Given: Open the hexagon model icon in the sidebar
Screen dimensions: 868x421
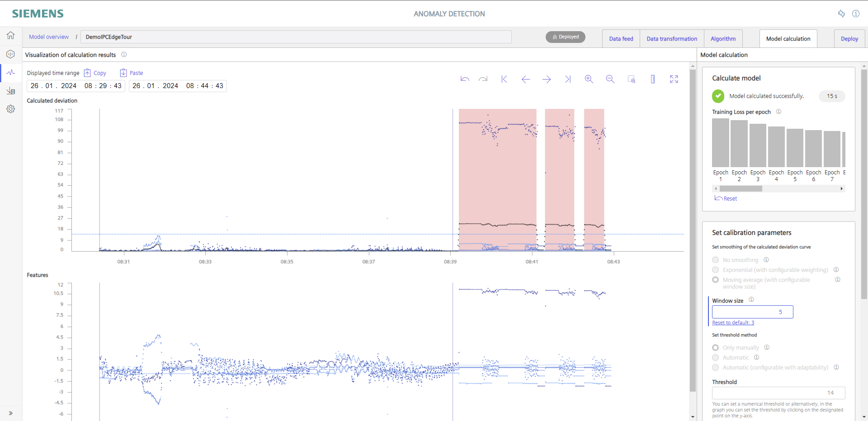Looking at the screenshot, I should (x=11, y=54).
